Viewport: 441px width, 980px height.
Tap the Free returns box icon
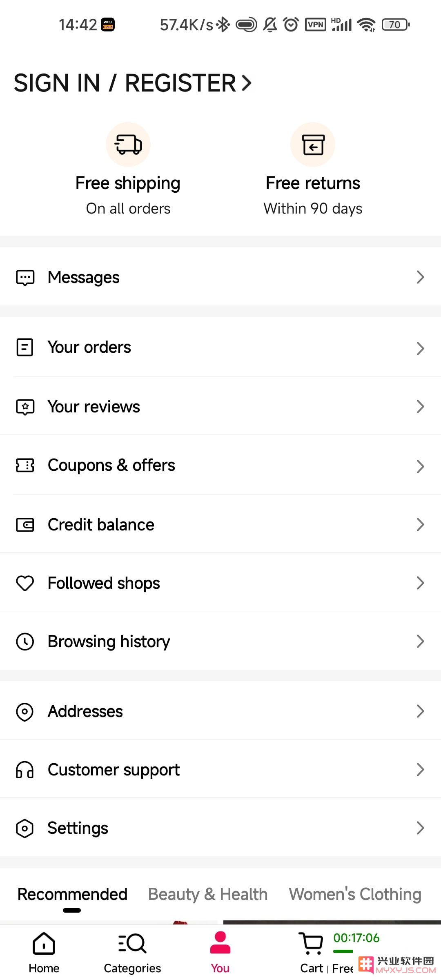[x=313, y=145]
